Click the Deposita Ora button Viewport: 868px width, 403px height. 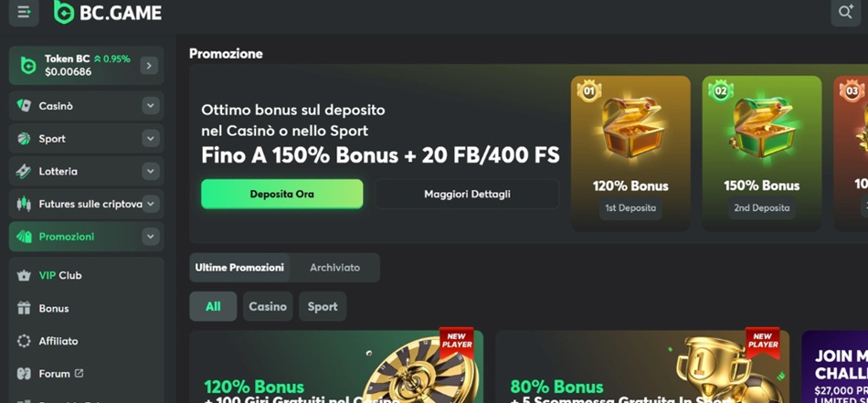click(282, 195)
